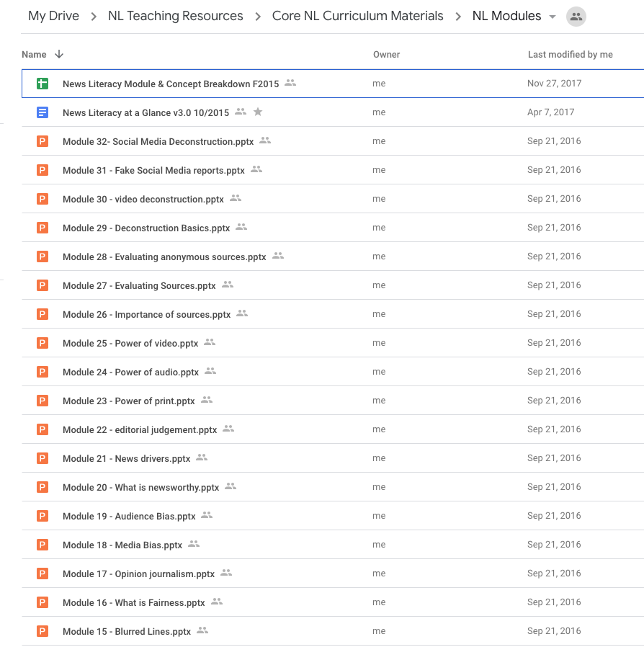Screen dimensions: 644x647
Task: Open the NL Modules breadcrumb menu
Action: tap(506, 16)
